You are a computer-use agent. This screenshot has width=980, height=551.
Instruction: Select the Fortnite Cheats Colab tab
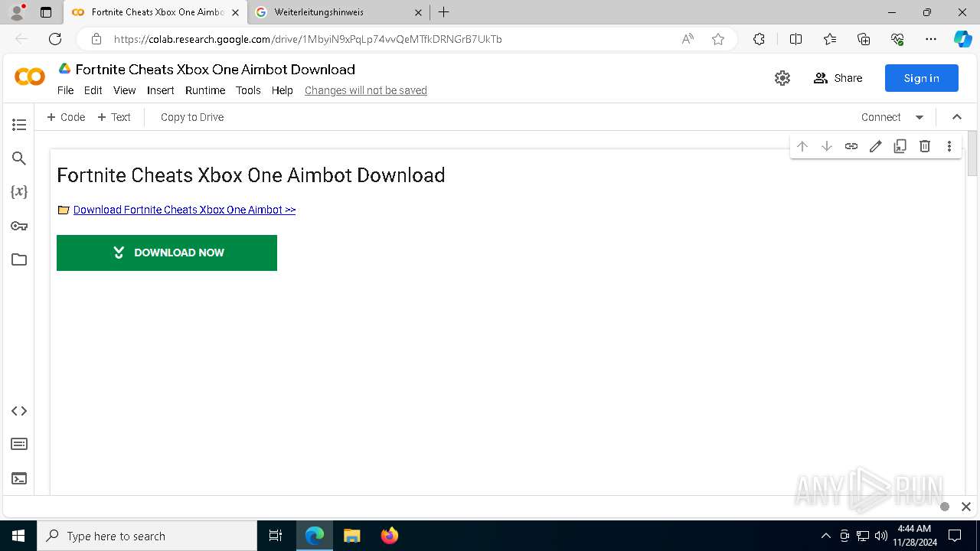pos(155,12)
